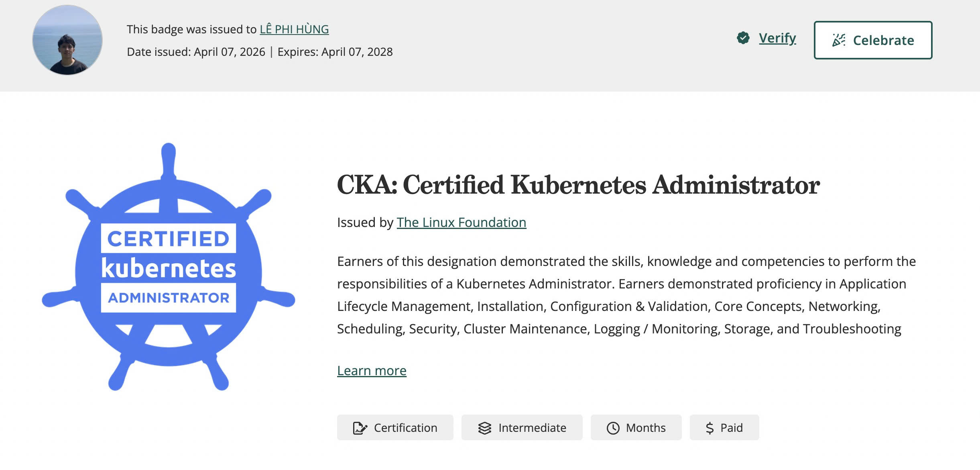
Task: Select the Intermediate level tag
Action: point(532,428)
